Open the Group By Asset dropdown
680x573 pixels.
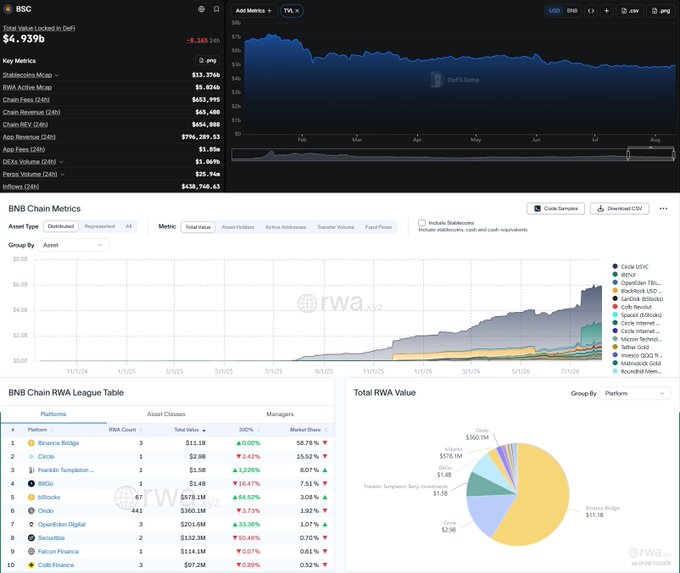click(x=73, y=245)
